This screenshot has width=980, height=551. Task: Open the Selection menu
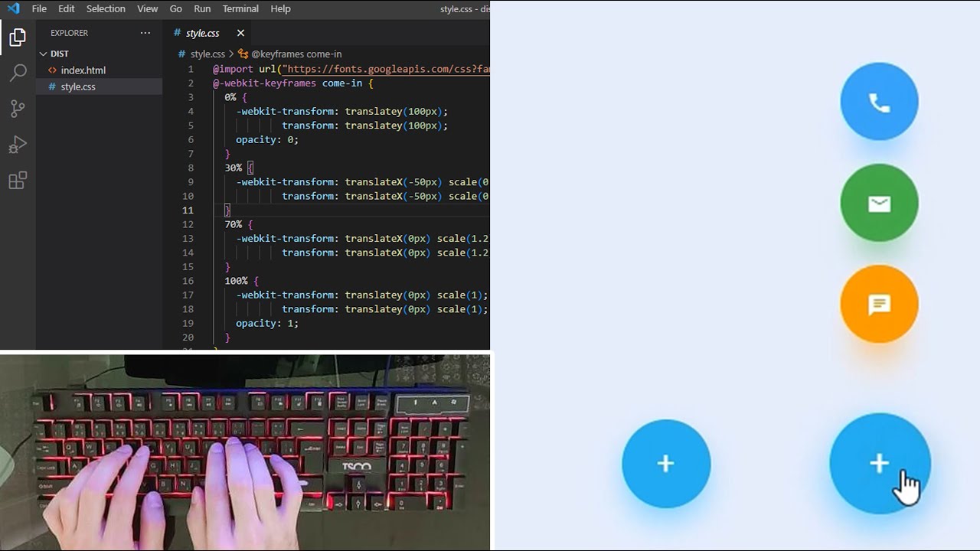[106, 8]
